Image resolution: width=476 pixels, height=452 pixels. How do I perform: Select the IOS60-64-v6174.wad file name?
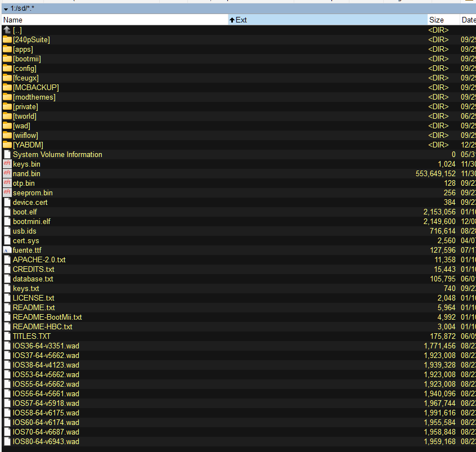tap(46, 423)
